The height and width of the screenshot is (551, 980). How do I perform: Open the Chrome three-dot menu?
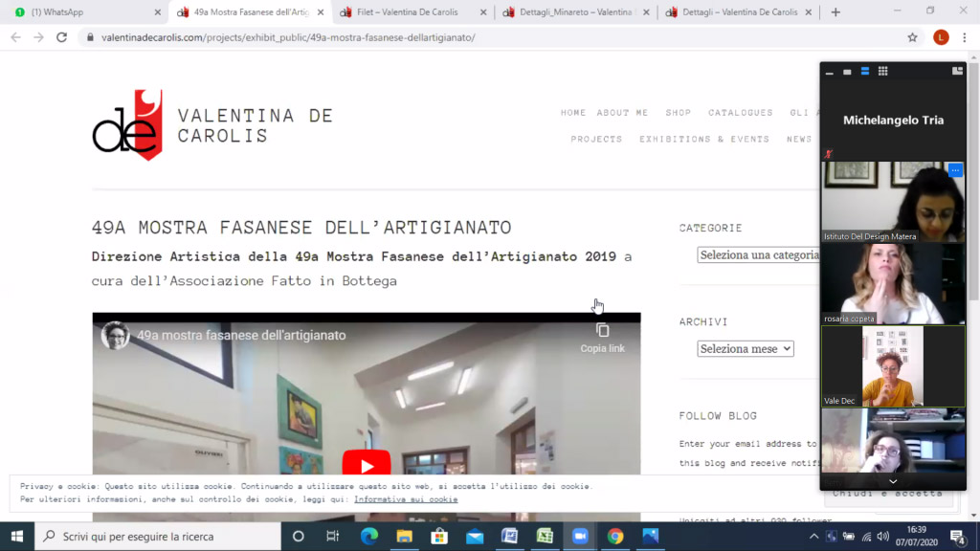[x=965, y=37]
